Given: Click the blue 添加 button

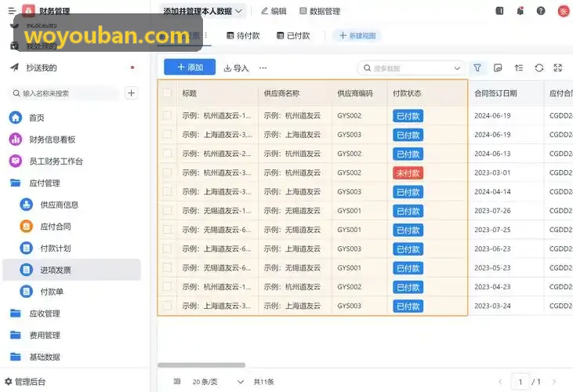Looking at the screenshot, I should pos(190,67).
